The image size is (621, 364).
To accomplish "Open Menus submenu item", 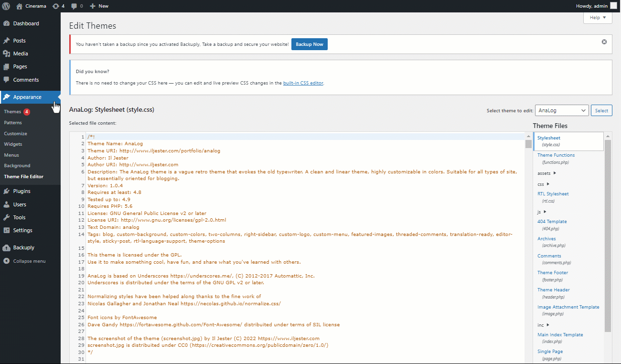I will (x=11, y=155).
